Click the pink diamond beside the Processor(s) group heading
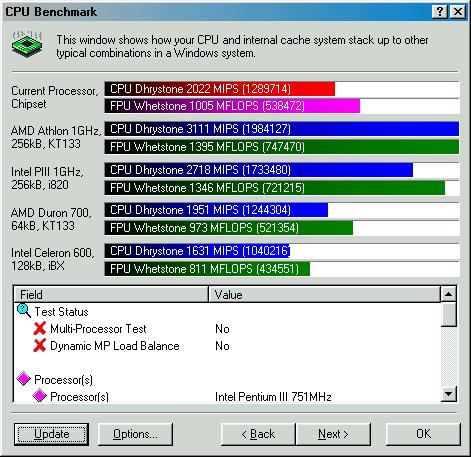The height and width of the screenshot is (457, 471). click(24, 379)
